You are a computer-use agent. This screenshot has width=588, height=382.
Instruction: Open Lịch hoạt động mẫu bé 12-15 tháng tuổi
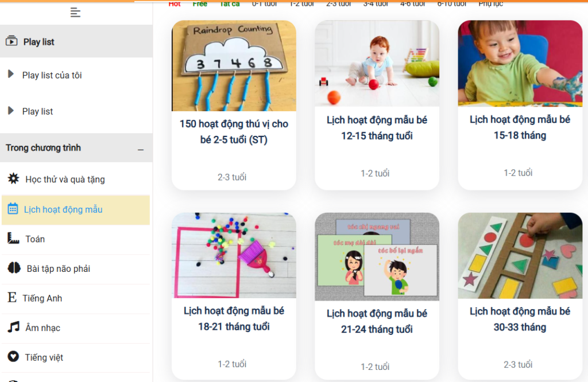point(377,128)
